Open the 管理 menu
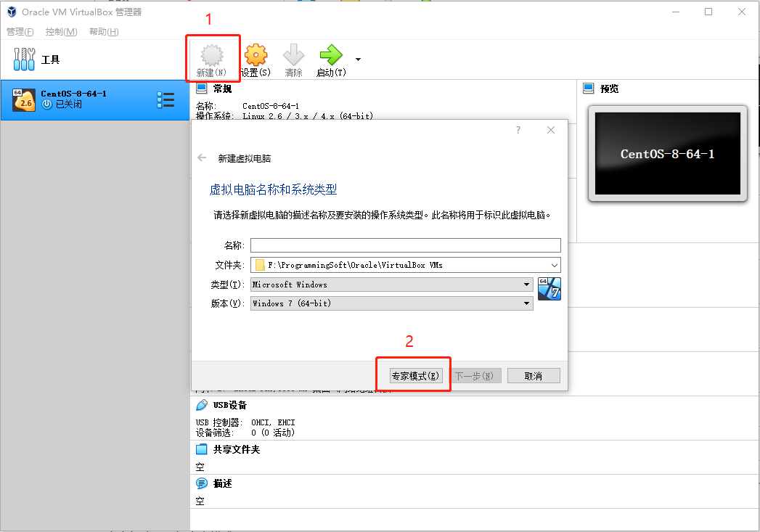Viewport: 760px width, 532px height. 20,31
